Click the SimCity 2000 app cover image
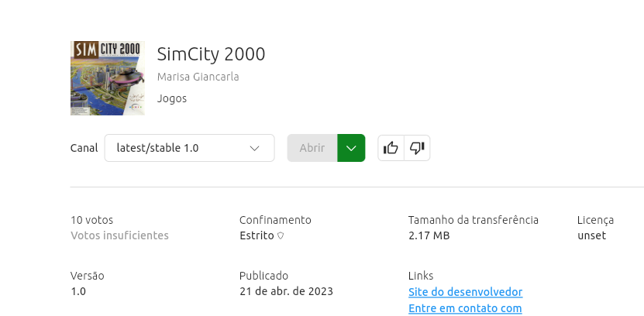This screenshot has width=644, height=316. 107,77
